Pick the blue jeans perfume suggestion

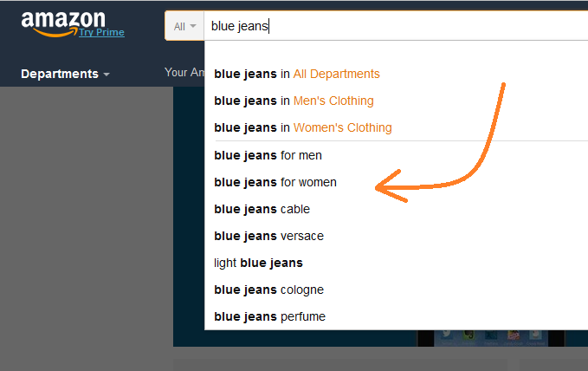click(x=270, y=316)
